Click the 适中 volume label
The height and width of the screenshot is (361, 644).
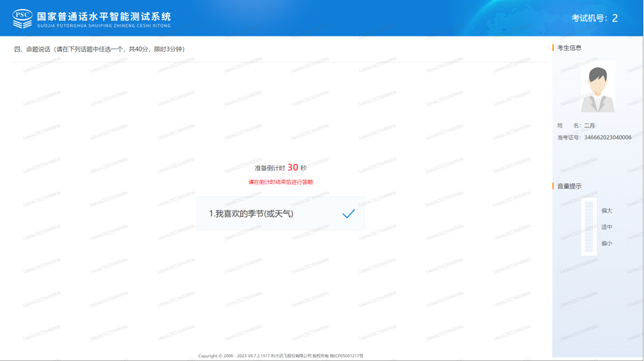607,227
